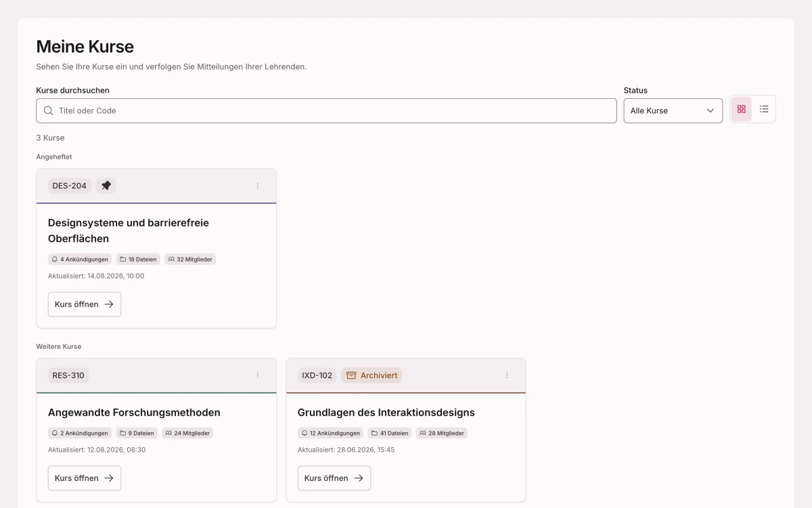Click the 4 Ankündigungen bell tag
Image resolution: width=812 pixels, height=508 pixels.
[x=80, y=259]
